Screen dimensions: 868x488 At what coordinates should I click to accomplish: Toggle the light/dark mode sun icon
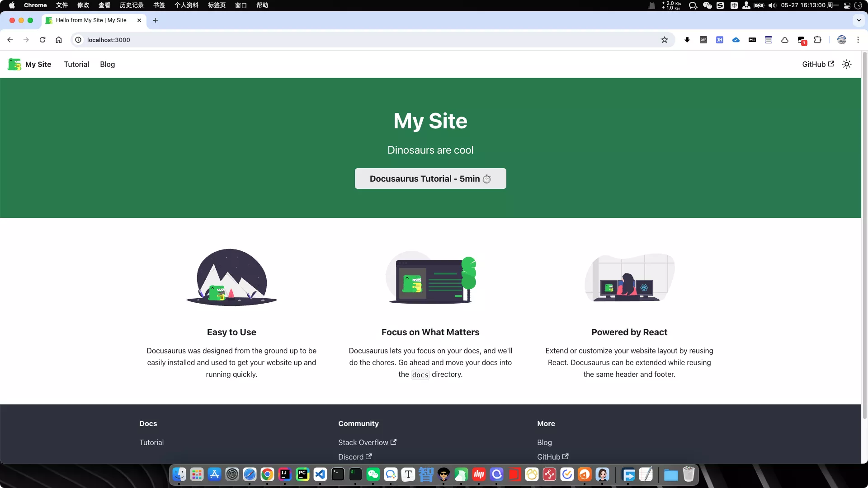[847, 64]
